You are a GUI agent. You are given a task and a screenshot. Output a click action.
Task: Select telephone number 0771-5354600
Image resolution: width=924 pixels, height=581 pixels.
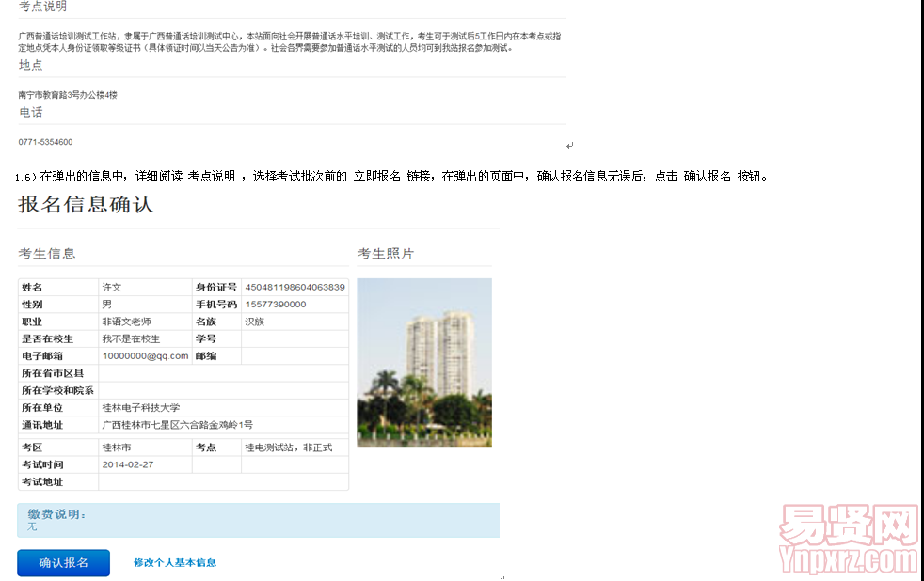(x=45, y=142)
